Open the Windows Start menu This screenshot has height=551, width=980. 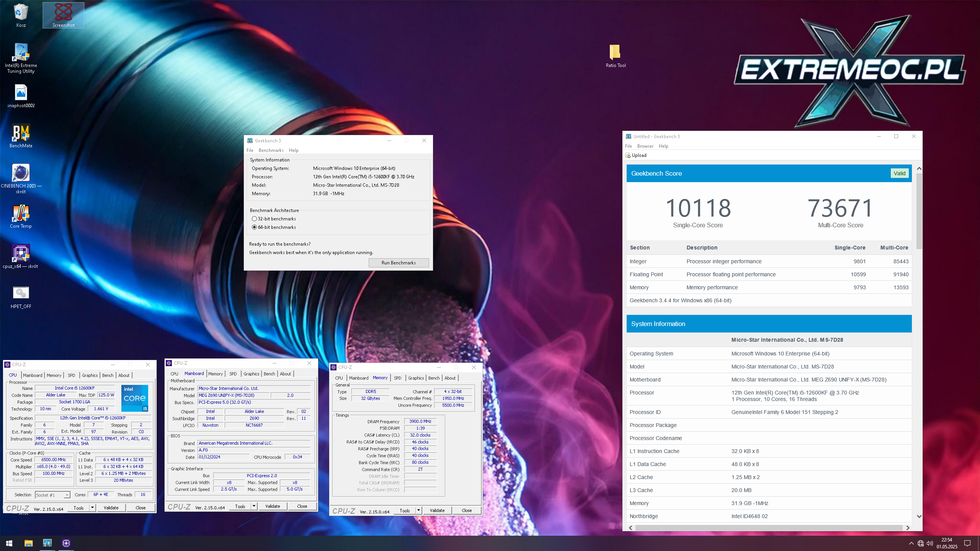(9, 543)
